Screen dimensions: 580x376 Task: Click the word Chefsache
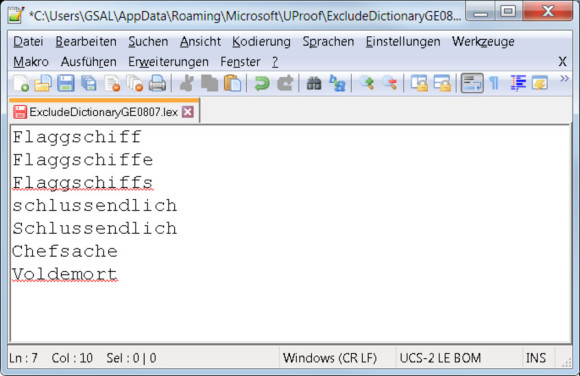[x=65, y=252]
